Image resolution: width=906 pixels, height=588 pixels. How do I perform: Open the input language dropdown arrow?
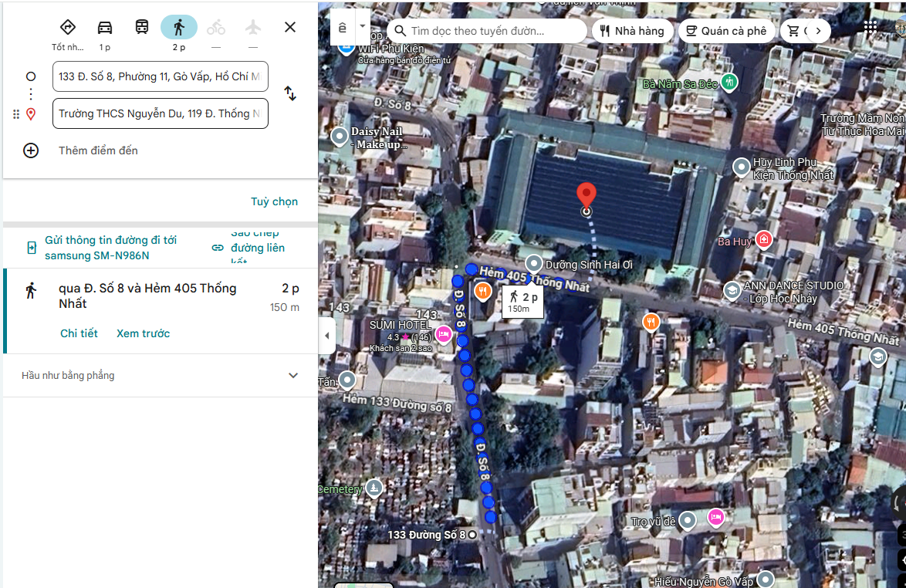point(363,25)
